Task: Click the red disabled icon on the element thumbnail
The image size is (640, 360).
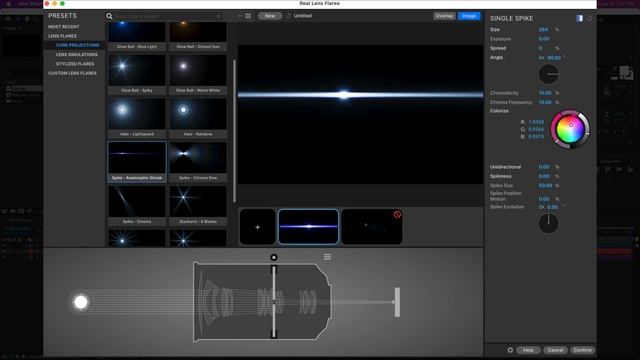Action: click(x=397, y=214)
